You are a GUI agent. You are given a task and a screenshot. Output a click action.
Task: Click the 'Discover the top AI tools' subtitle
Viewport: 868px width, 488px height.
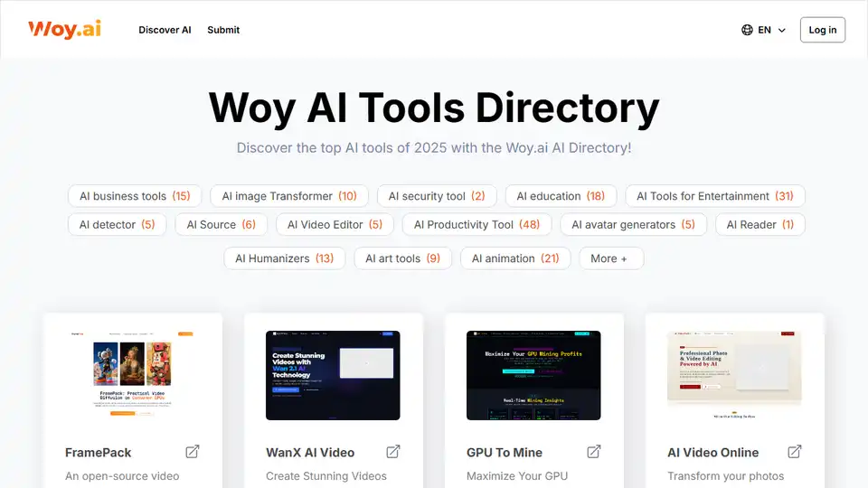tap(434, 147)
